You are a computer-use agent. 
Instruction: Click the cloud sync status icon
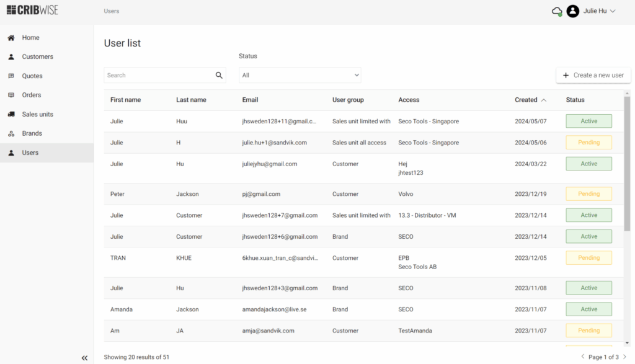click(x=556, y=11)
